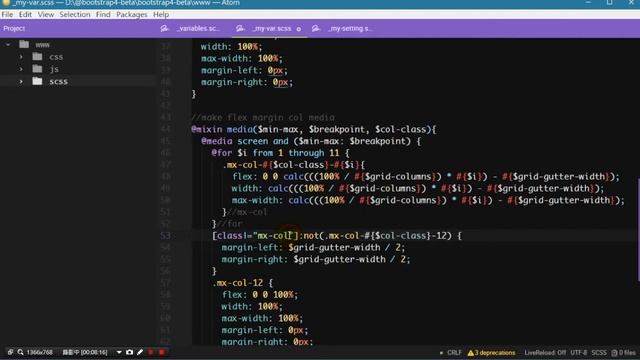Click the recorder pencil draw icon
Image resolution: width=640 pixels, height=360 pixels.
(x=140, y=352)
